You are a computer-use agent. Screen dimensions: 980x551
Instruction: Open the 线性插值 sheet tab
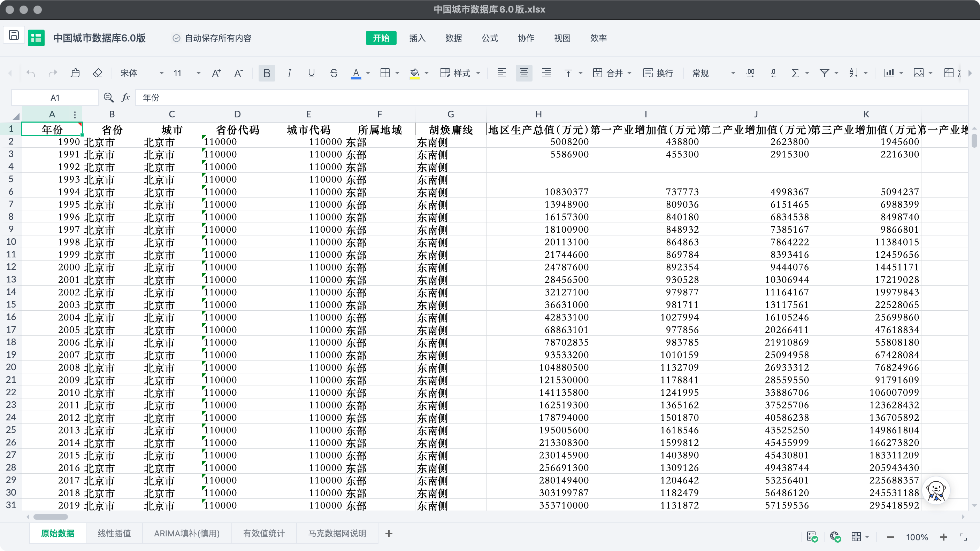click(114, 533)
